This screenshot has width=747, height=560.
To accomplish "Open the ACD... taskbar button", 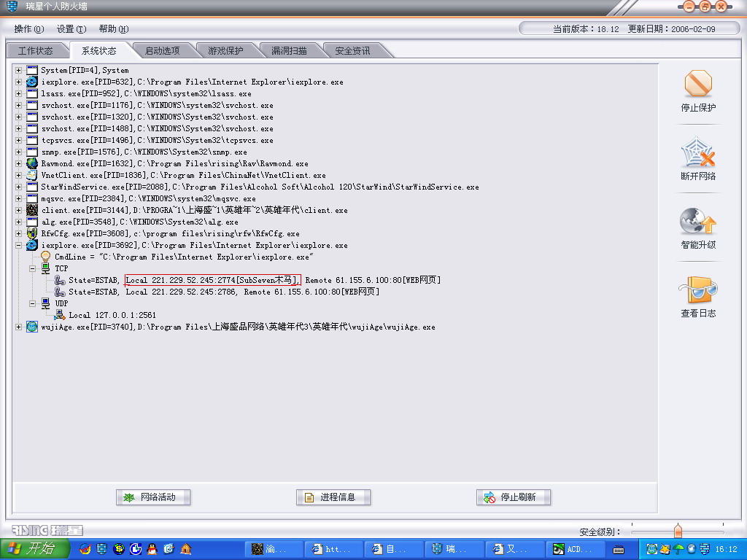I will (576, 550).
